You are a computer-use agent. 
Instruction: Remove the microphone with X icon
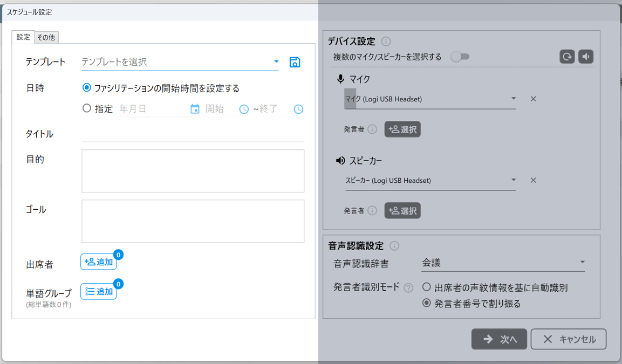point(533,99)
